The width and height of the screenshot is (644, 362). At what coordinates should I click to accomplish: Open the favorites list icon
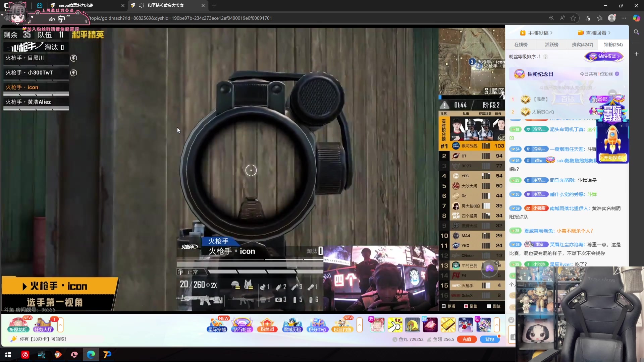pos(600,18)
